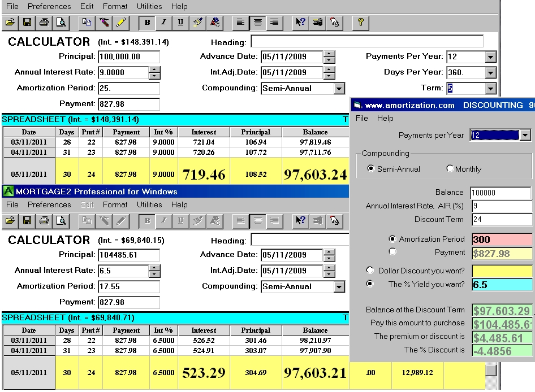Open Help menu in Discounting window
535x392 pixels.
tap(385, 118)
